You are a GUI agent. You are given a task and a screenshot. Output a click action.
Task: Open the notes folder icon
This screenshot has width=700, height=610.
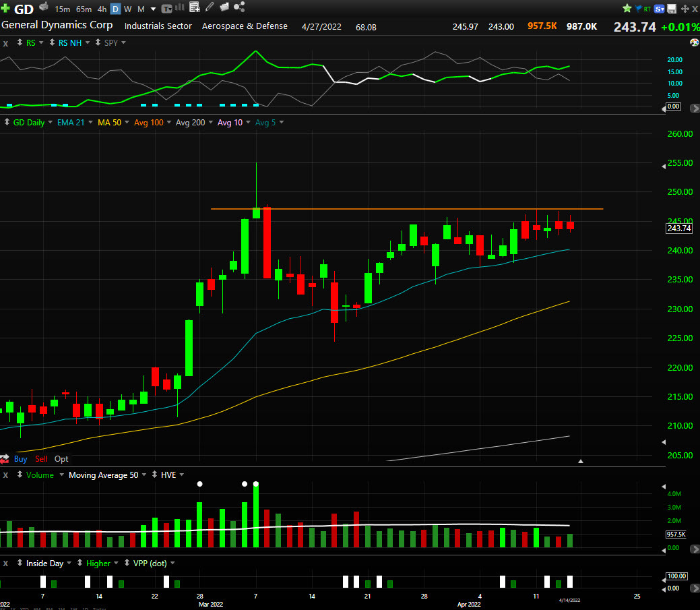224,7
